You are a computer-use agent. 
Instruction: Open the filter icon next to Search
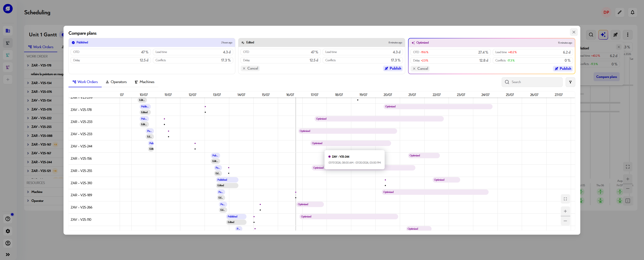(570, 82)
